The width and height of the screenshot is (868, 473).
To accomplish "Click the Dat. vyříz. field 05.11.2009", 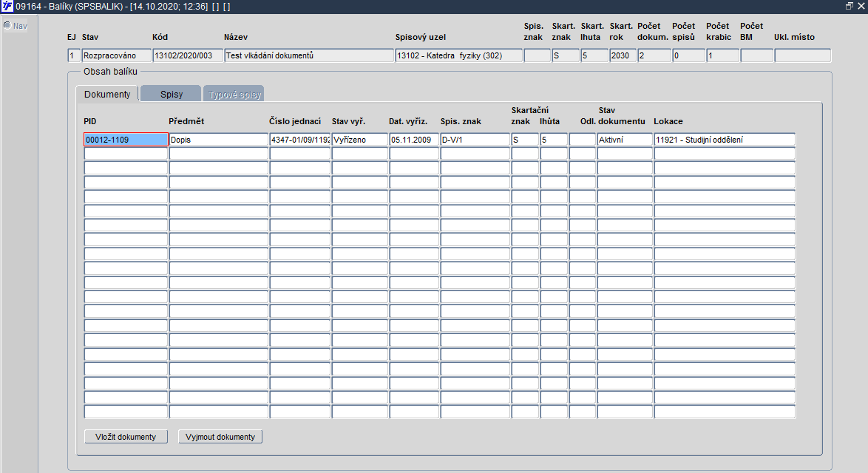I will point(414,140).
